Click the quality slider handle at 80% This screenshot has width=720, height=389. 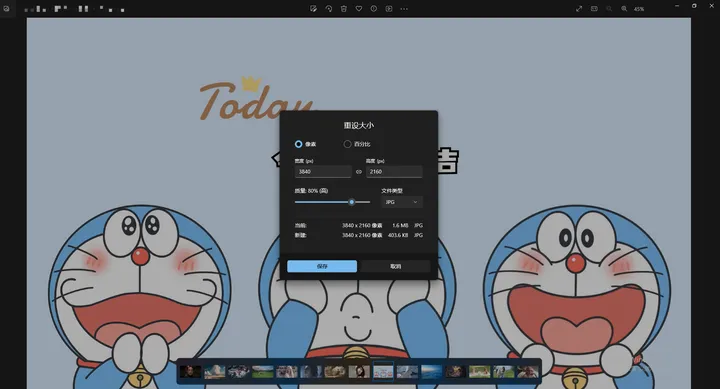click(x=351, y=202)
